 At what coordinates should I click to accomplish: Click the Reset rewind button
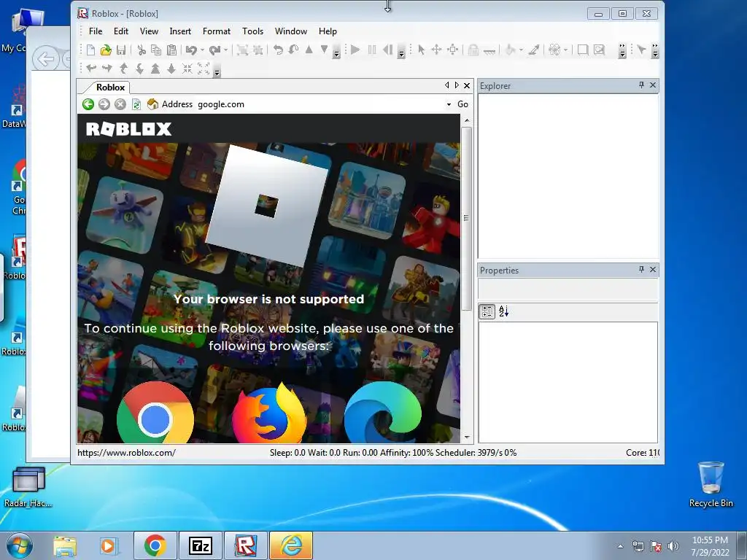pos(388,50)
